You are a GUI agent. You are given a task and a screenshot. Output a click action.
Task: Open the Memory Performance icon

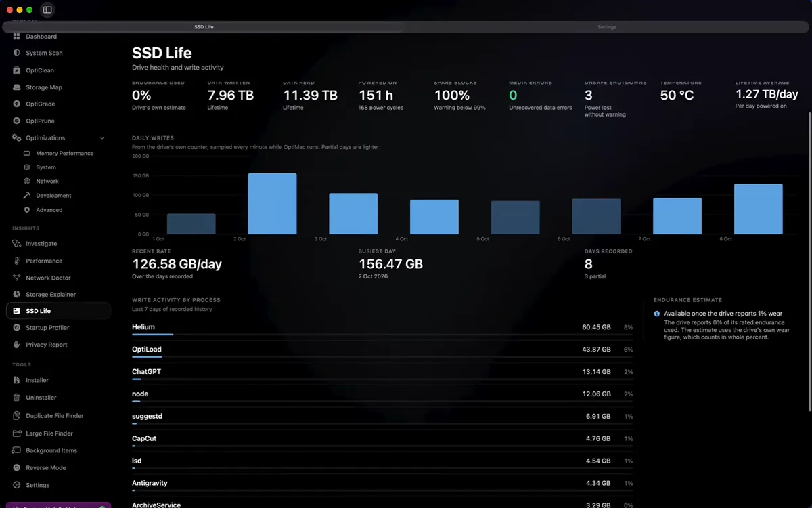click(27, 154)
